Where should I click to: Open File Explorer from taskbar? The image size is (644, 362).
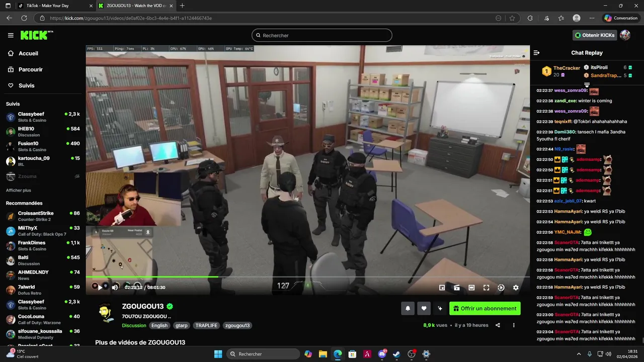(x=323, y=354)
